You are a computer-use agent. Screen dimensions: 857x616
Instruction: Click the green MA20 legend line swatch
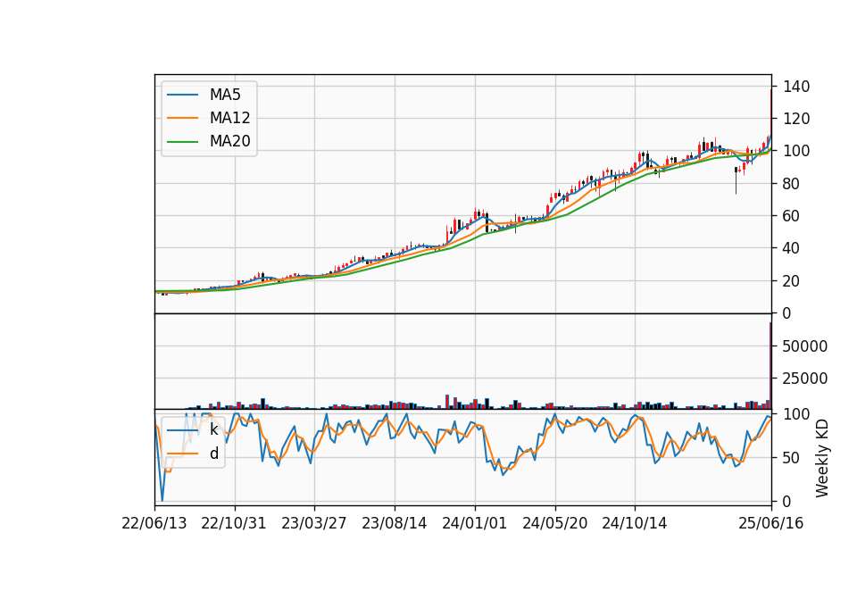point(182,142)
